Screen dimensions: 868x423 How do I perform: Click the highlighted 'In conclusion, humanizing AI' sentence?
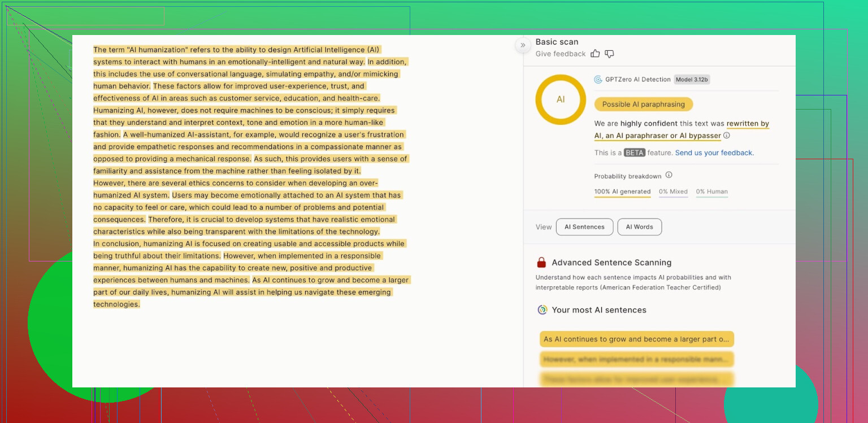(x=249, y=243)
